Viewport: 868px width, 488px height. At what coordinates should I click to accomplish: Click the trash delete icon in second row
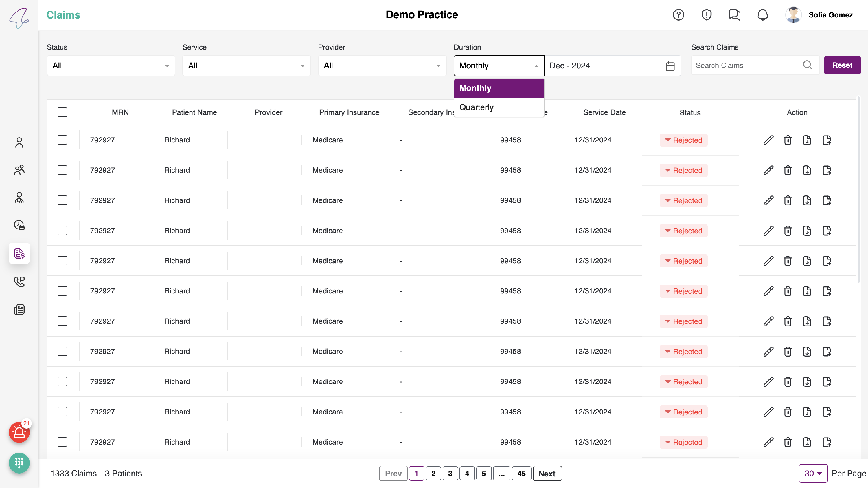pyautogui.click(x=788, y=170)
